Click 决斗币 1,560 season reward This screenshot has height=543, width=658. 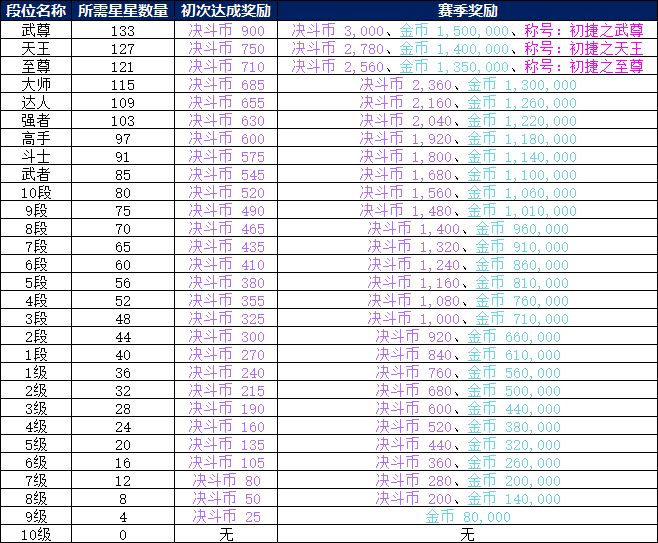405,193
